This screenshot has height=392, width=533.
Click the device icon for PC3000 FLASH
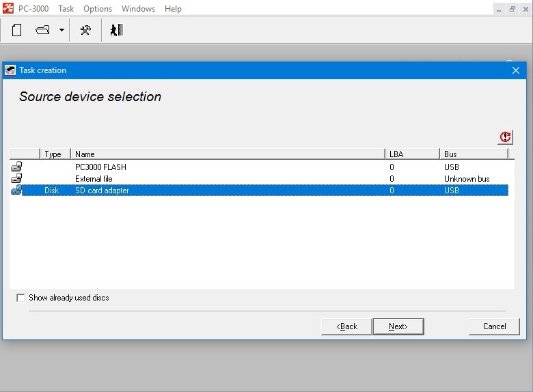16,167
